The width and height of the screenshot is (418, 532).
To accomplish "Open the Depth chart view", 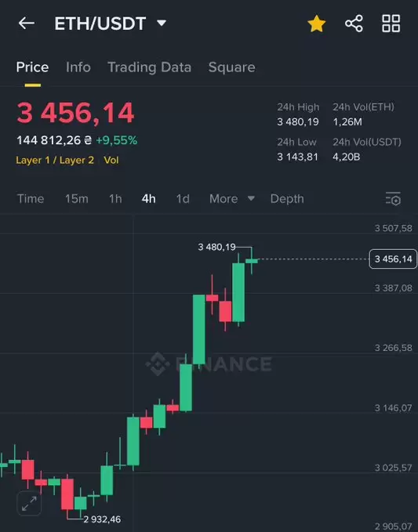I will click(x=287, y=198).
